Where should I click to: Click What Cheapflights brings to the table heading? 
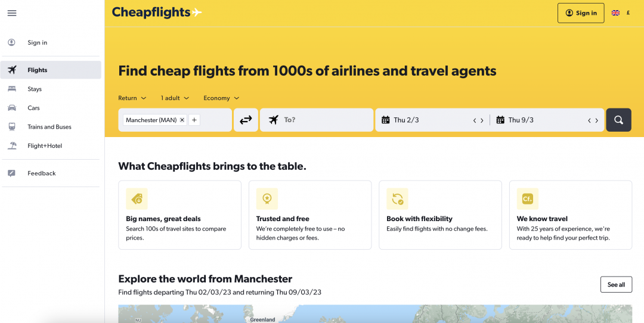pos(212,166)
